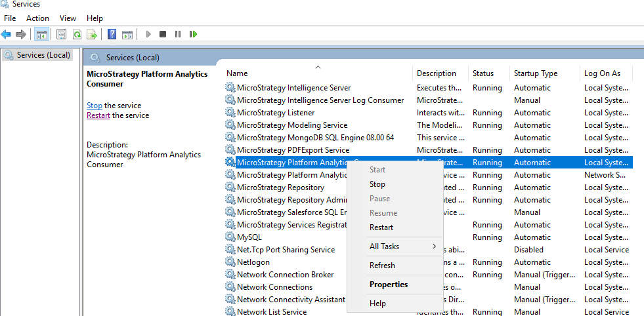Select the MicroStrategy Intelligence Server Log Consumer row

pyautogui.click(x=429, y=100)
